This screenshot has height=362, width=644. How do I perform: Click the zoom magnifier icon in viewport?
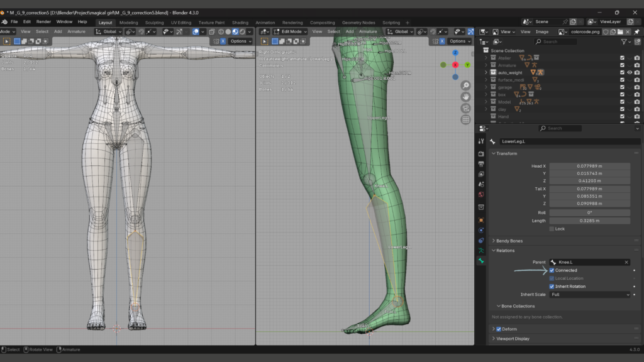[x=465, y=85]
